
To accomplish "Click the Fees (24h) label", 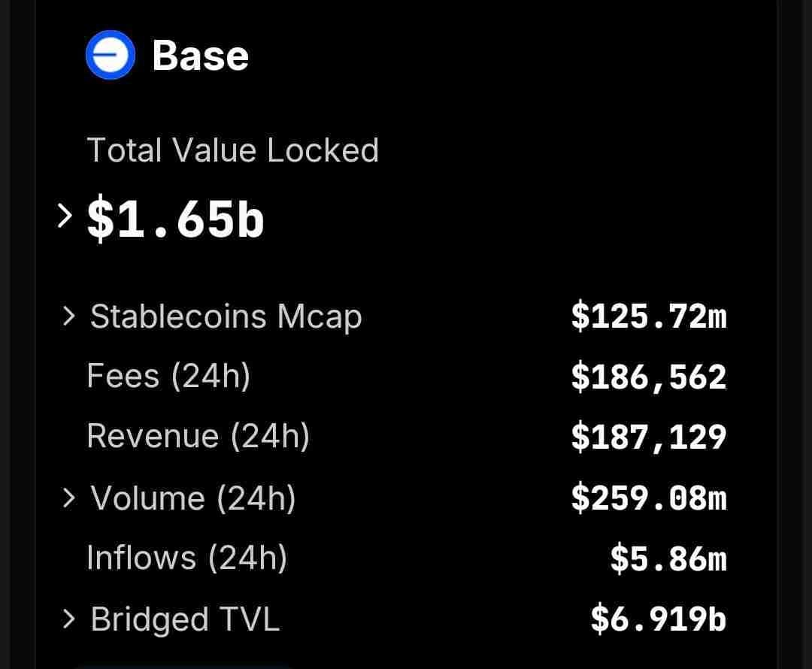I will [168, 376].
